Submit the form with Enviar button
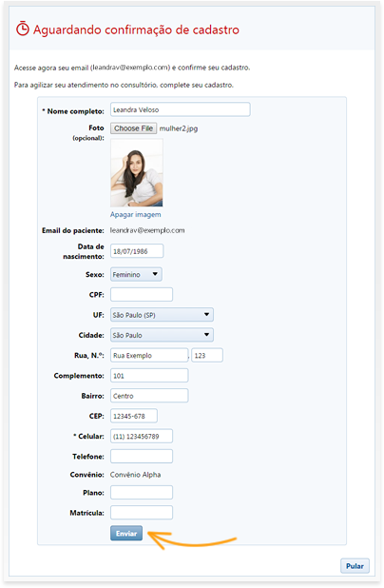The height and width of the screenshot is (588, 384). tap(126, 534)
